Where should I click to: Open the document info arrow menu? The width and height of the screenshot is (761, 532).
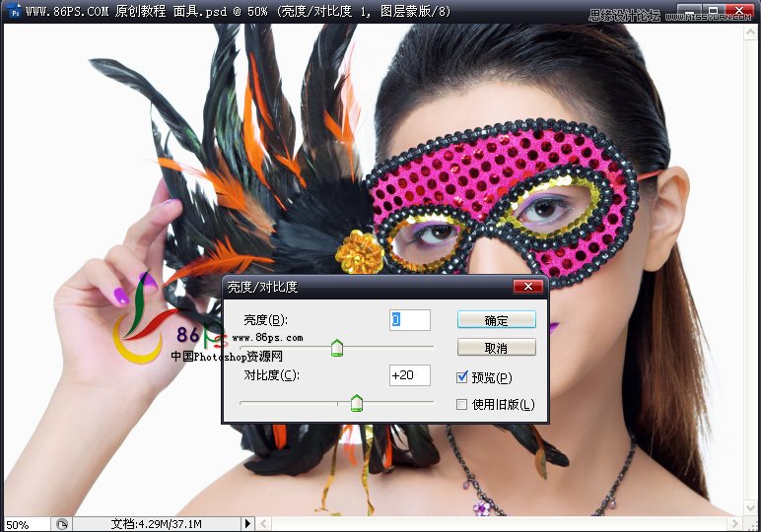pyautogui.click(x=247, y=524)
